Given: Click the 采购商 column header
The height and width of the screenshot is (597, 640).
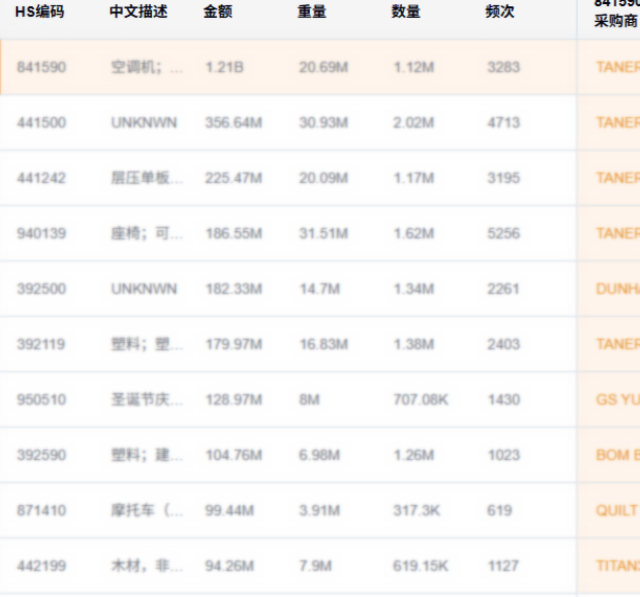Looking at the screenshot, I should tap(609, 19).
